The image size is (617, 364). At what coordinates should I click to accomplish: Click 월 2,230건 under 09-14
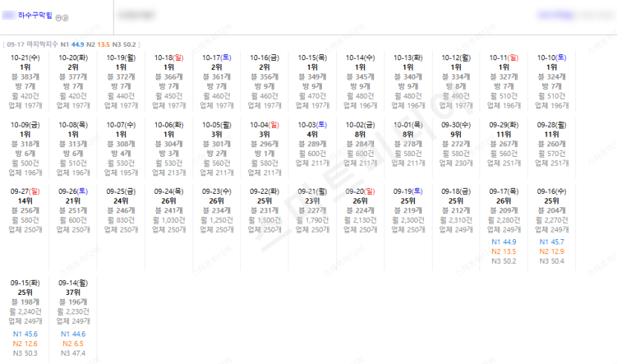[x=73, y=312]
